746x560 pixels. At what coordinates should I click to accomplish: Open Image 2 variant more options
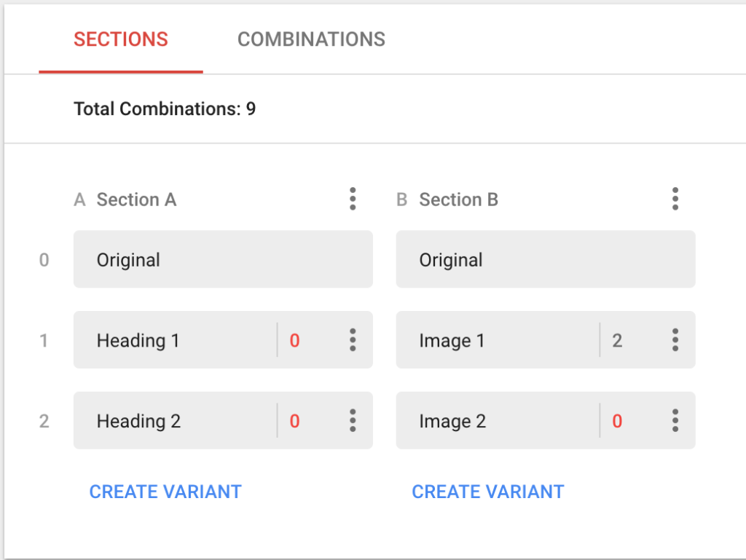point(675,421)
